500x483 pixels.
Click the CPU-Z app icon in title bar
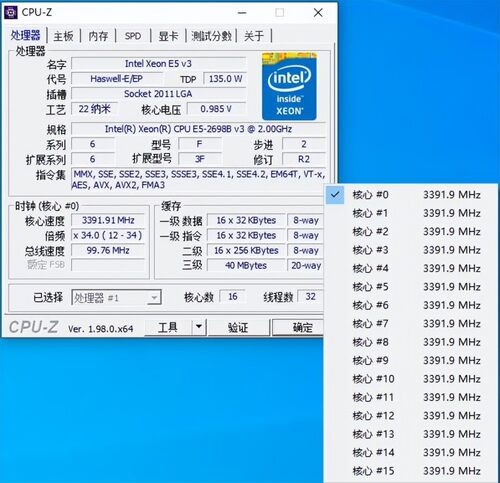[11, 12]
